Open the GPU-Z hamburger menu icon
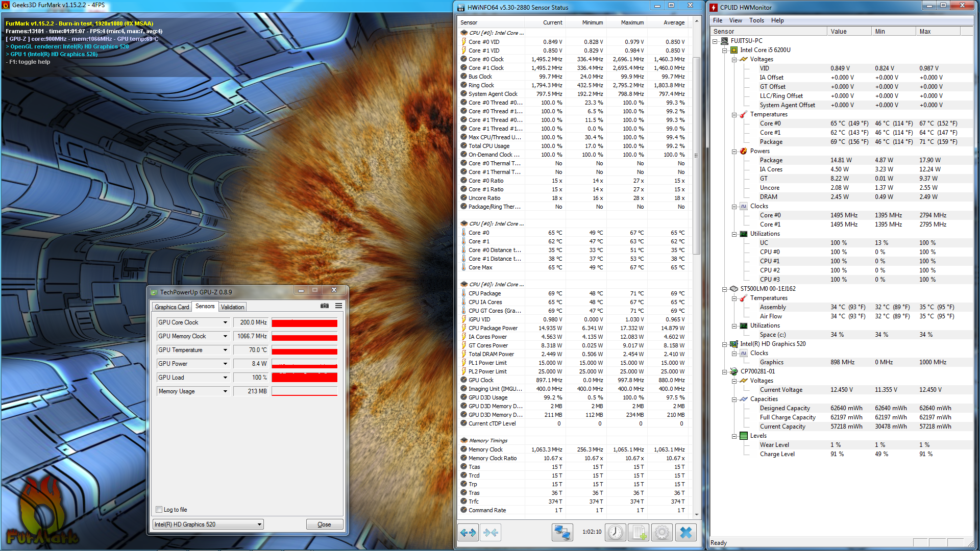This screenshot has height=551, width=980. (338, 306)
